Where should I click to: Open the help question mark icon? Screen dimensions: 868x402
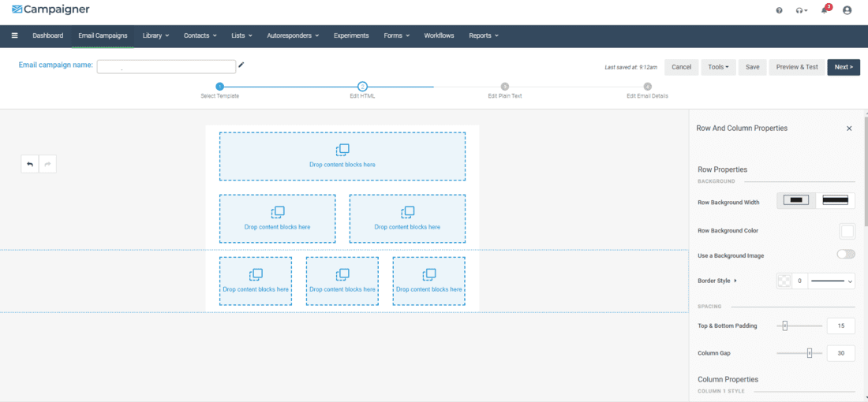click(779, 10)
